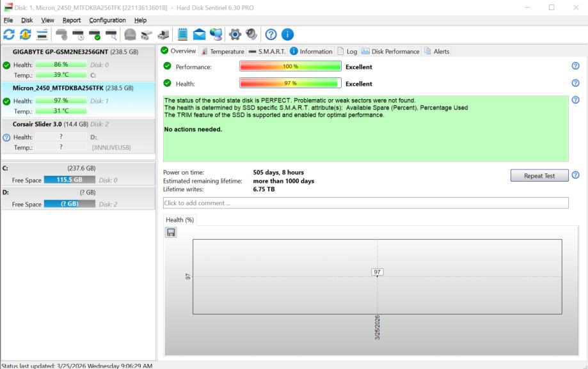Screen dimensions: 588x369
Task: Click the Repeat Test button
Action: (539, 175)
